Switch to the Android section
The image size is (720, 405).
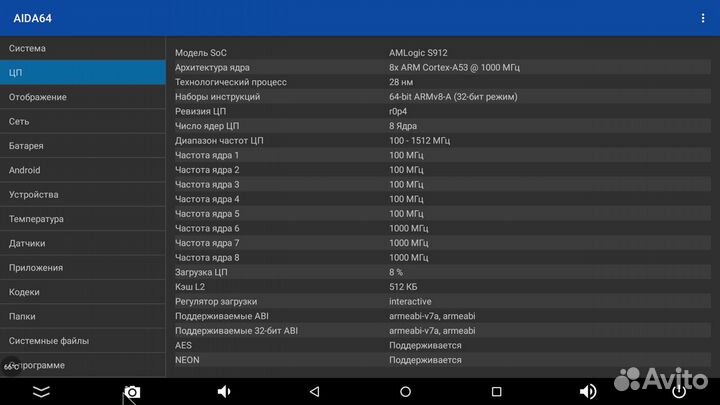coord(83,170)
